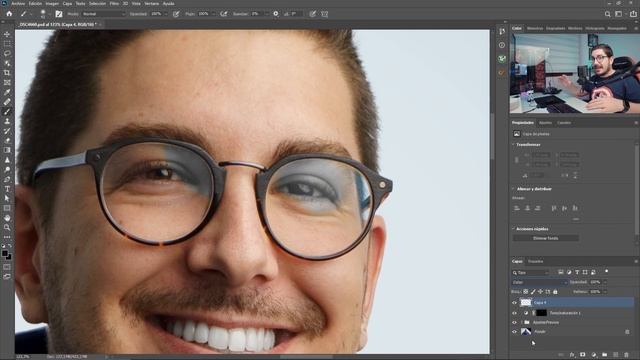This screenshot has width=640, height=360.
Task: Select the Move tool
Action: [7, 34]
